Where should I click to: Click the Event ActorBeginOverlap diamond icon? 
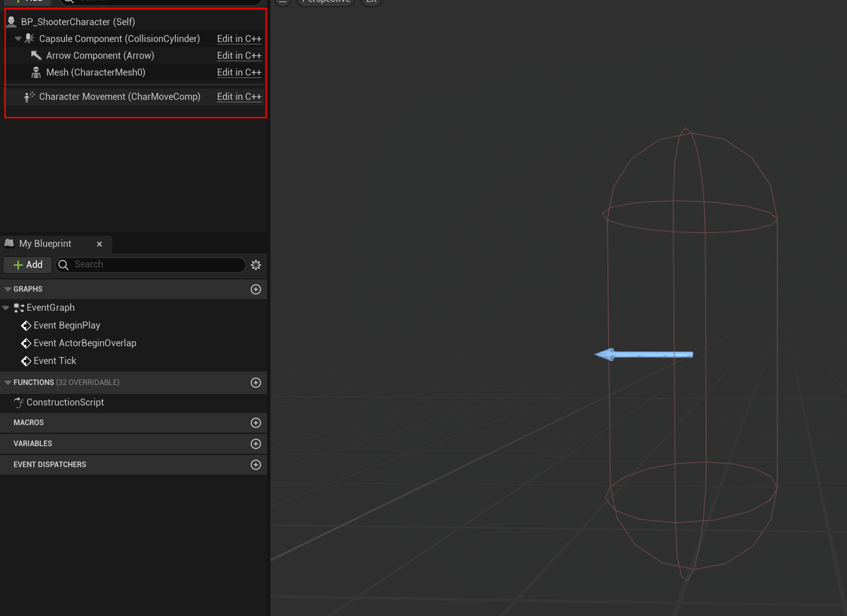[x=26, y=343]
